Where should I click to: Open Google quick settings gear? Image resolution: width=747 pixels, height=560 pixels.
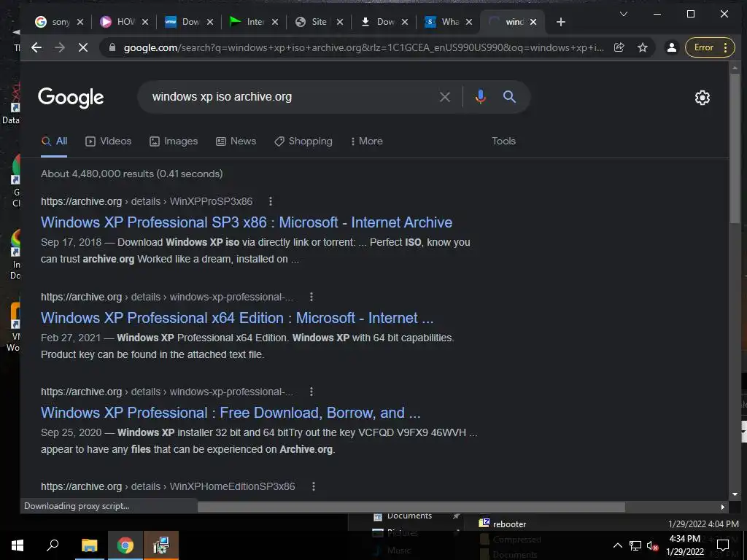tap(703, 98)
